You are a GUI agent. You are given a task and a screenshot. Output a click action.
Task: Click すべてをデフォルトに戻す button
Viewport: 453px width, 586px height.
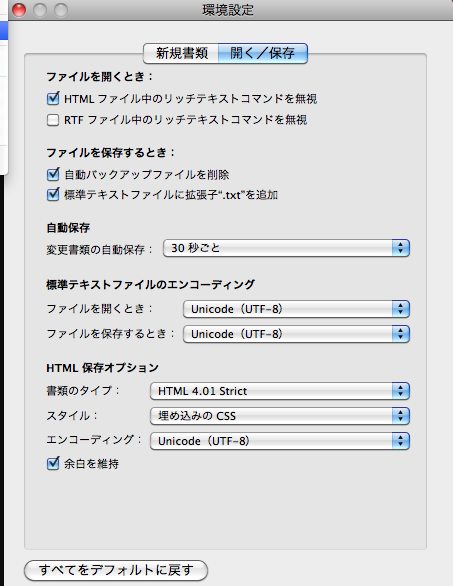pos(116,570)
